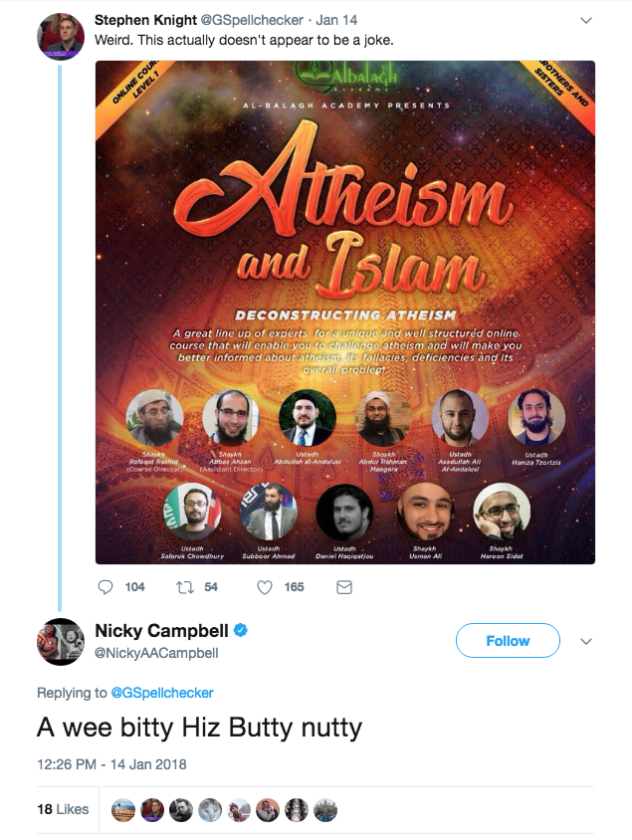Open the @GSpellchecker reply mention link

[x=162, y=693]
